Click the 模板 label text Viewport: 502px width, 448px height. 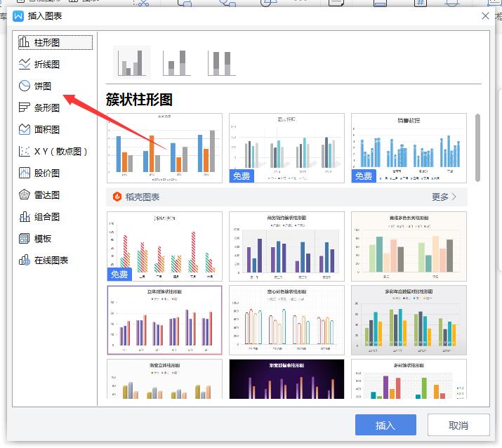43,239
